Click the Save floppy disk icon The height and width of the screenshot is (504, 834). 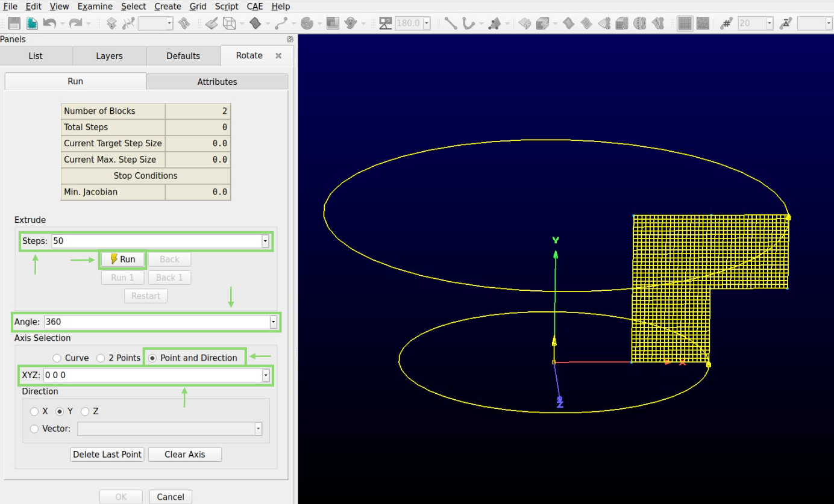[14, 23]
